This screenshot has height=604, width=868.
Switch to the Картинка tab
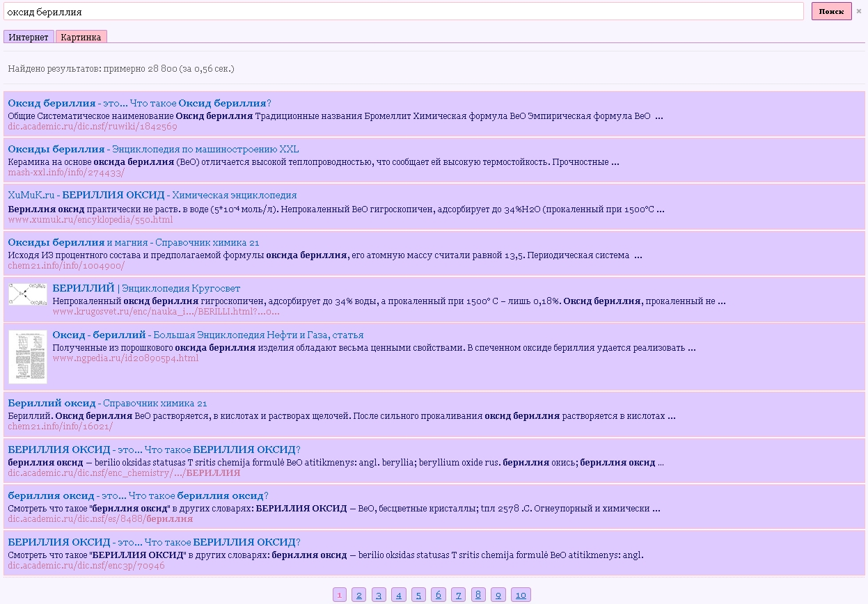pyautogui.click(x=81, y=37)
